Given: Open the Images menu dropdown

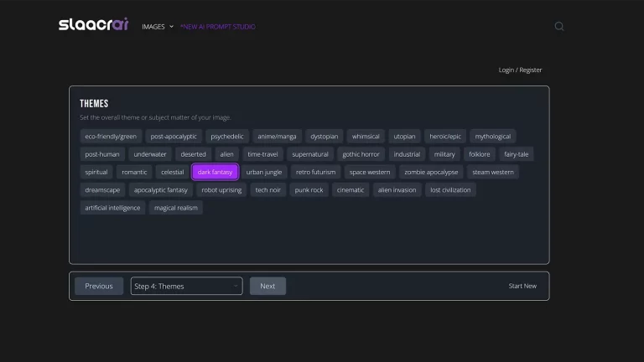Looking at the screenshot, I should click(158, 26).
